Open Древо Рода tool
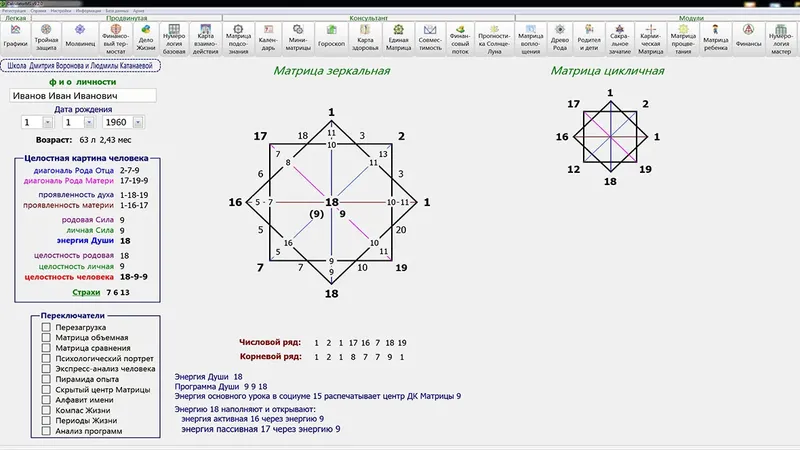Image resolution: width=800 pixels, height=450 pixels. 560,39
